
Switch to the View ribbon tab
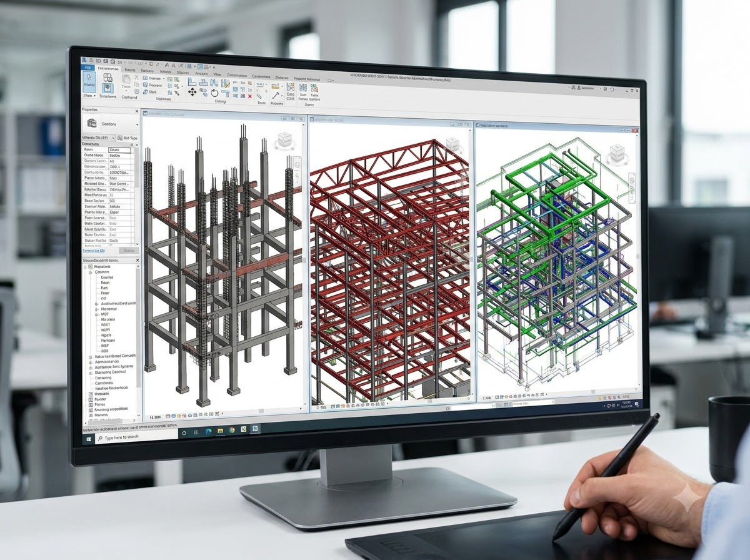217,74
